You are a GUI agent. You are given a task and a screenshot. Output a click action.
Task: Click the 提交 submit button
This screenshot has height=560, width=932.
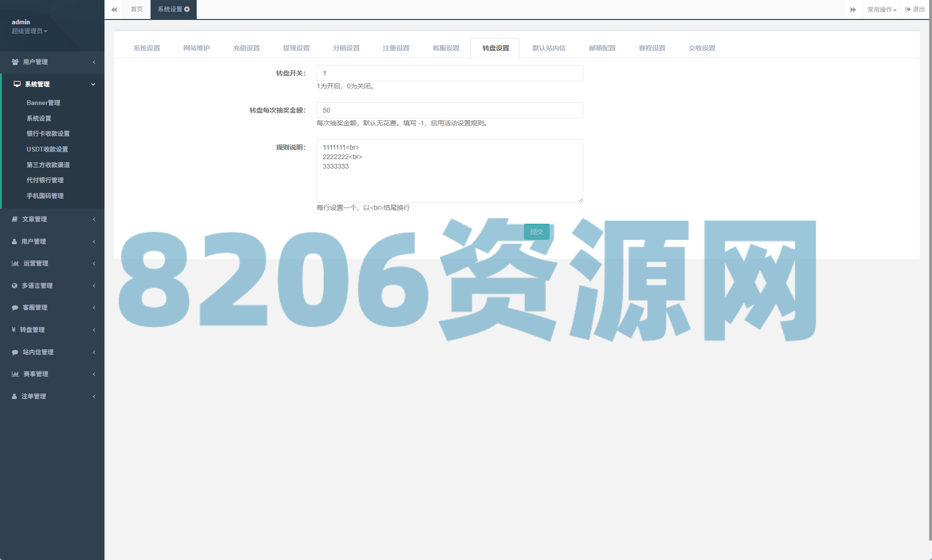click(x=537, y=232)
